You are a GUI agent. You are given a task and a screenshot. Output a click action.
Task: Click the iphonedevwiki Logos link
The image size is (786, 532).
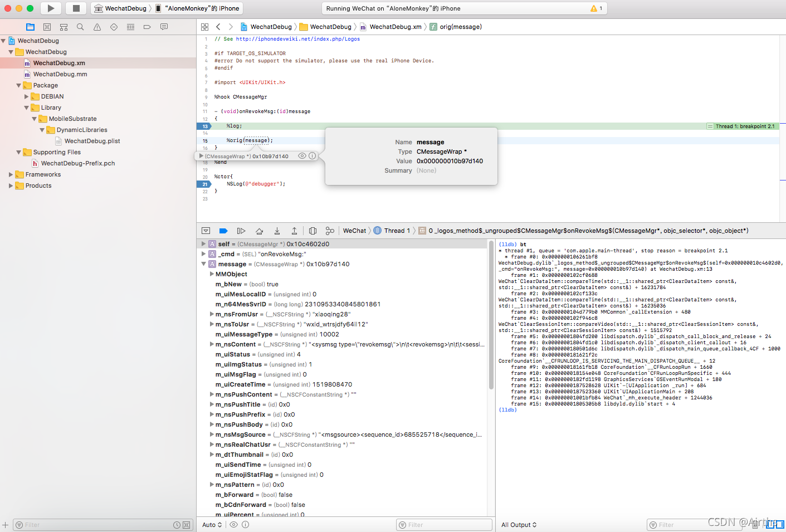click(298, 39)
